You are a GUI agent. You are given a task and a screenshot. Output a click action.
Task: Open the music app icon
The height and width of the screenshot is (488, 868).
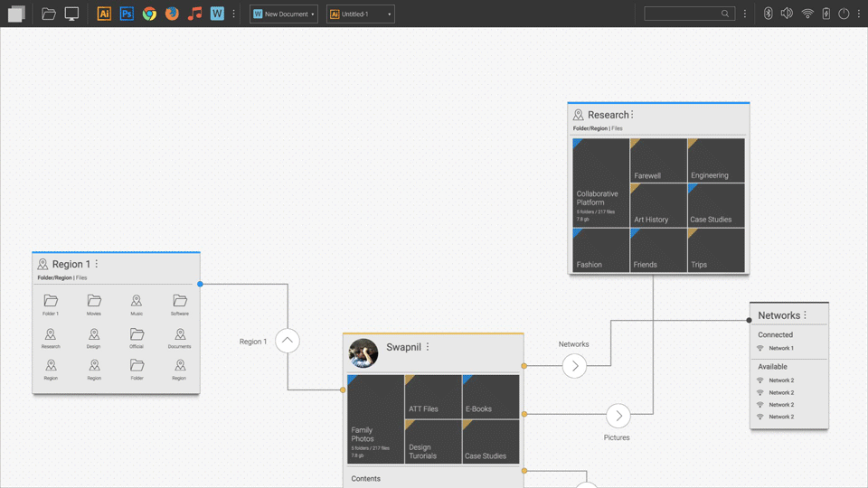[x=195, y=14]
